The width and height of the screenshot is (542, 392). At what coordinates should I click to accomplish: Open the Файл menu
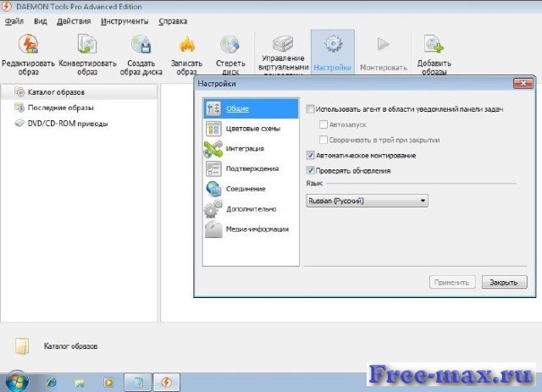pos(14,21)
